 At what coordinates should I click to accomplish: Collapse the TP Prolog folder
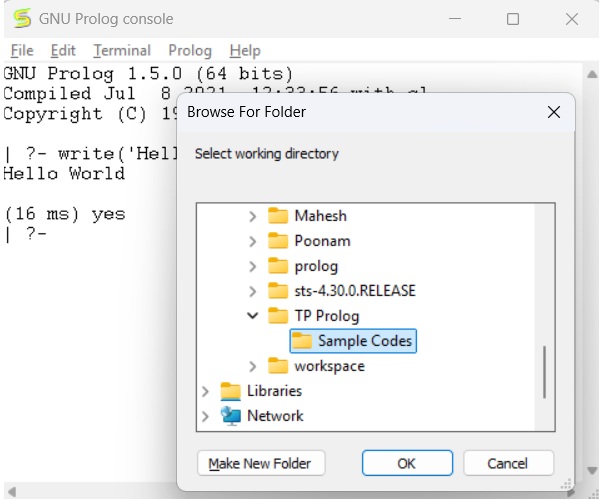252,316
